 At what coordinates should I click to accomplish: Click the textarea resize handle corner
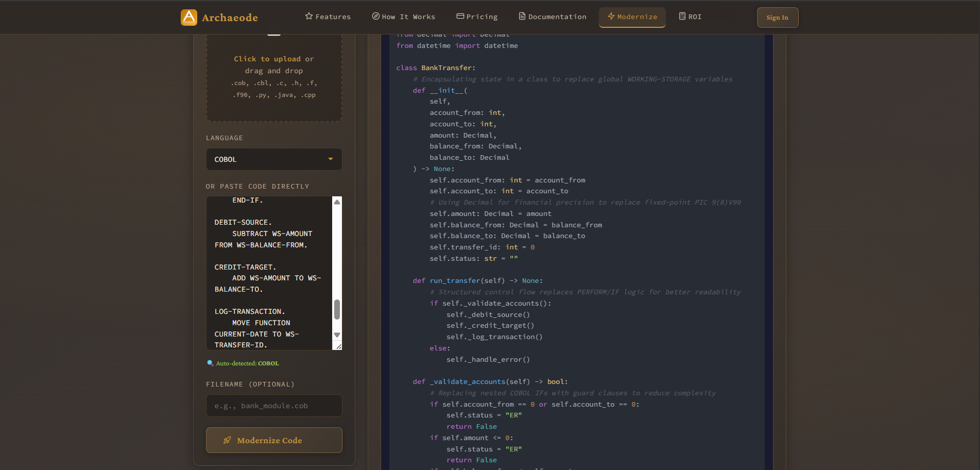tap(338, 346)
